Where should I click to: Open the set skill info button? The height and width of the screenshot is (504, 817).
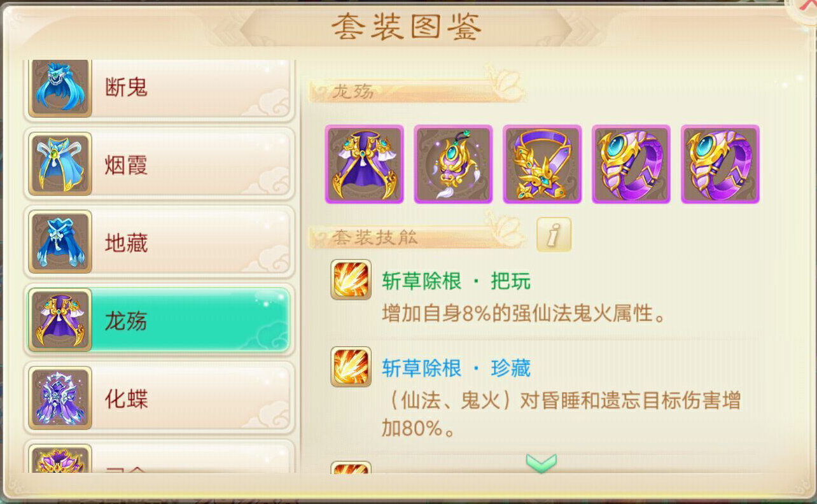(554, 235)
